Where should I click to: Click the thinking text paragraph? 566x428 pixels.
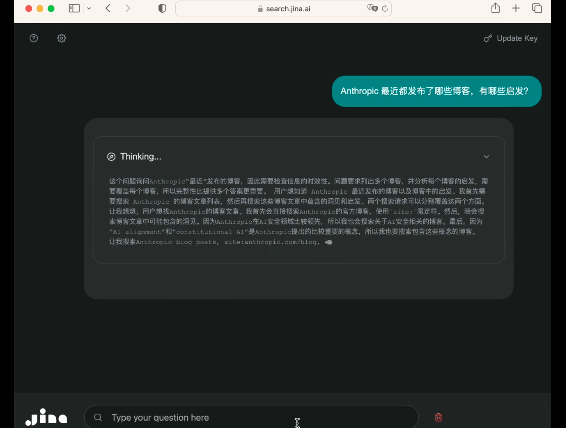[x=298, y=211]
